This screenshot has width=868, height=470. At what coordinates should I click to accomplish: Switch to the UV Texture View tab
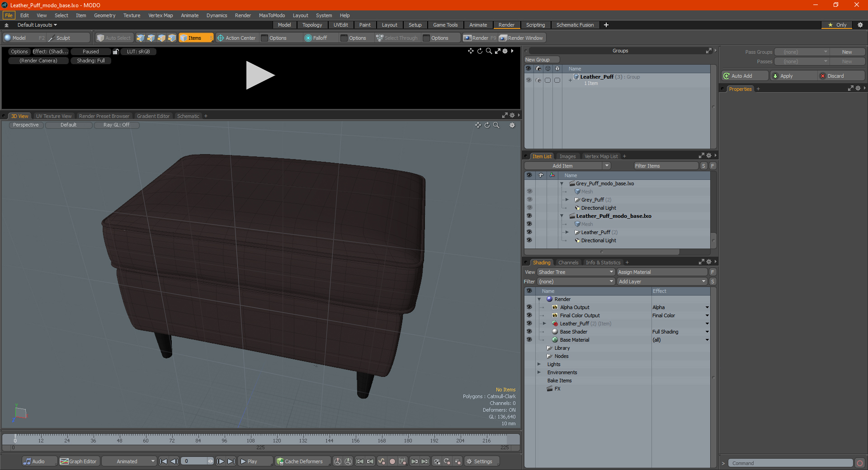[x=54, y=116]
